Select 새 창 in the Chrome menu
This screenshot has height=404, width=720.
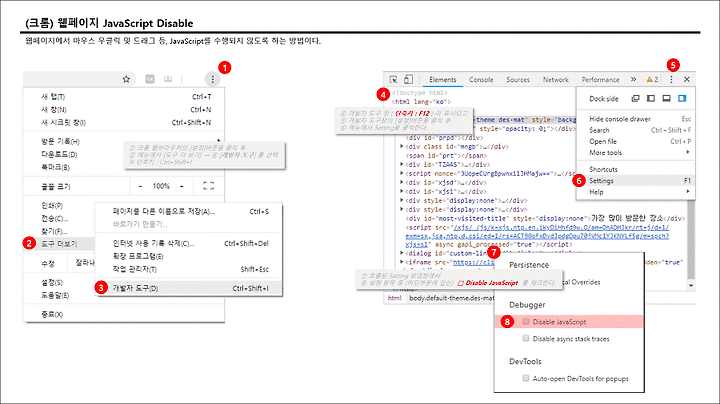(x=124, y=110)
